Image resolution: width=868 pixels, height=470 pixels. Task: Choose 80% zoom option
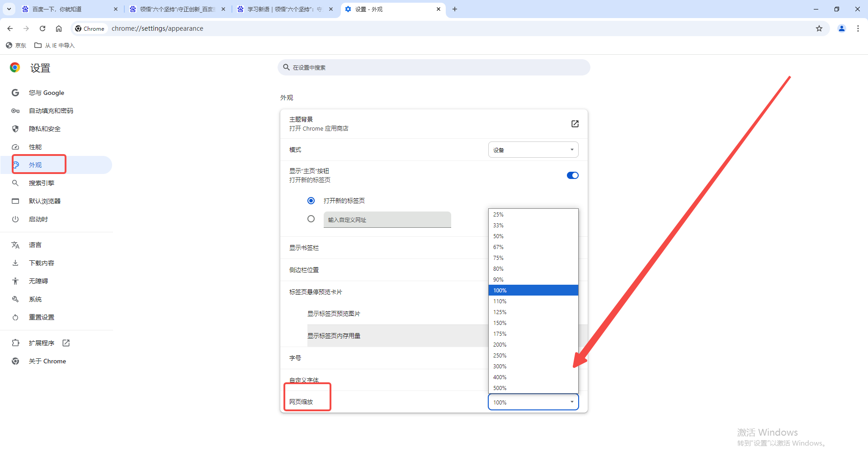click(533, 269)
